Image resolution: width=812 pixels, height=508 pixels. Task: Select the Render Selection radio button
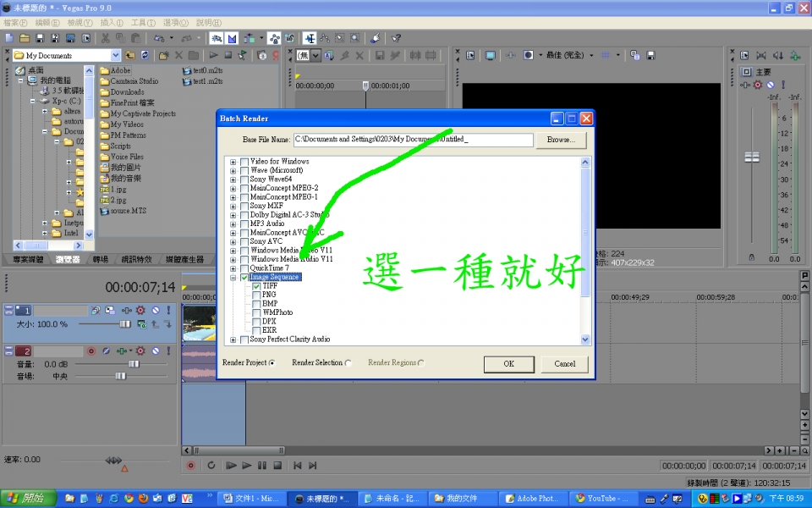348,363
